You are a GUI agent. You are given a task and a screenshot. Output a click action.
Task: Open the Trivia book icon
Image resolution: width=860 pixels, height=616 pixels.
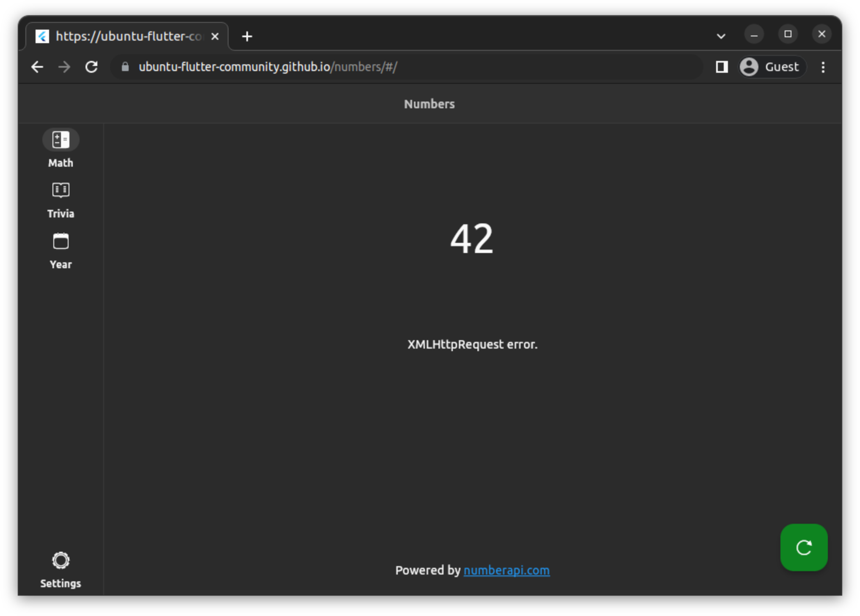(x=61, y=190)
